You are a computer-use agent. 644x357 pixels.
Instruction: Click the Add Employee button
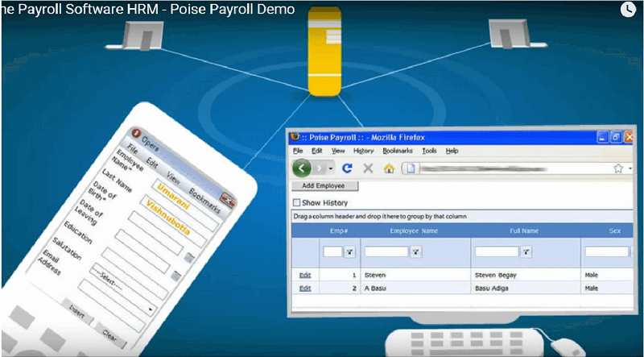pos(324,186)
